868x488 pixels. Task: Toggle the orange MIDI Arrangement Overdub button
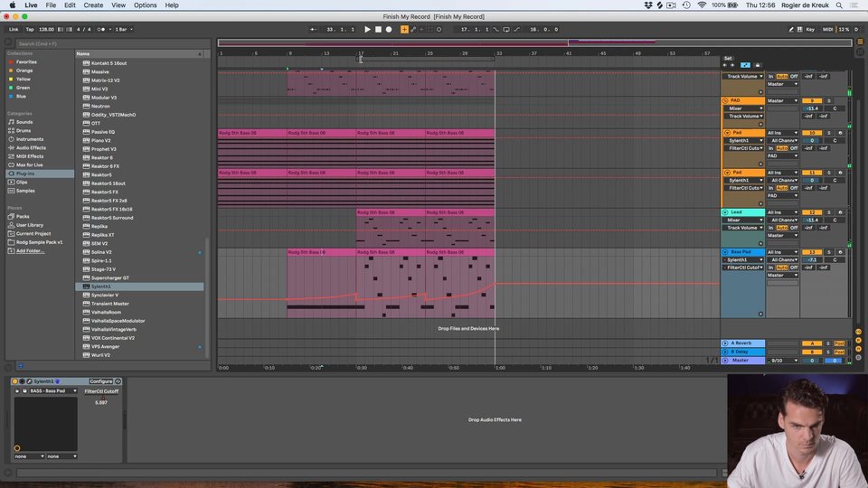coord(404,29)
